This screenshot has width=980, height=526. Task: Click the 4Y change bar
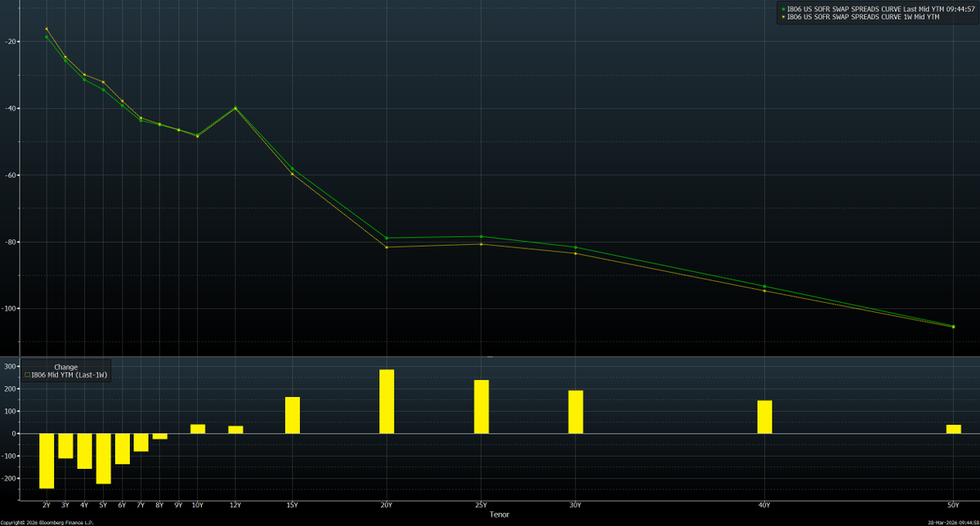[x=84, y=451]
